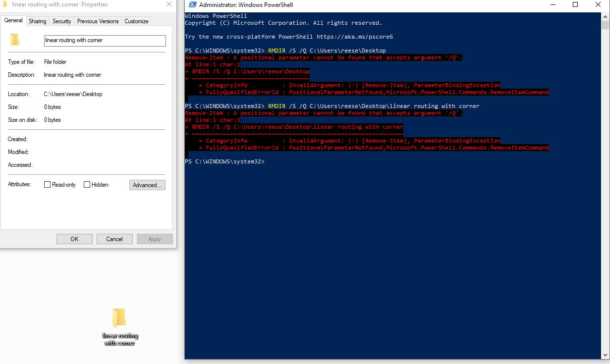Click the first RMDIR command line in PowerShell
The width and height of the screenshot is (610, 364).
285,51
